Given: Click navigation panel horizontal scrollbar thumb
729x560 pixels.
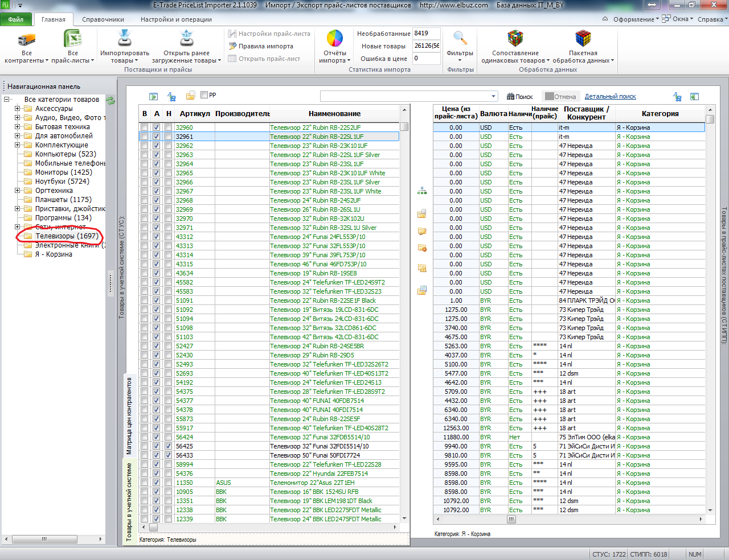Looking at the screenshot, I should pyautogui.click(x=44, y=539).
